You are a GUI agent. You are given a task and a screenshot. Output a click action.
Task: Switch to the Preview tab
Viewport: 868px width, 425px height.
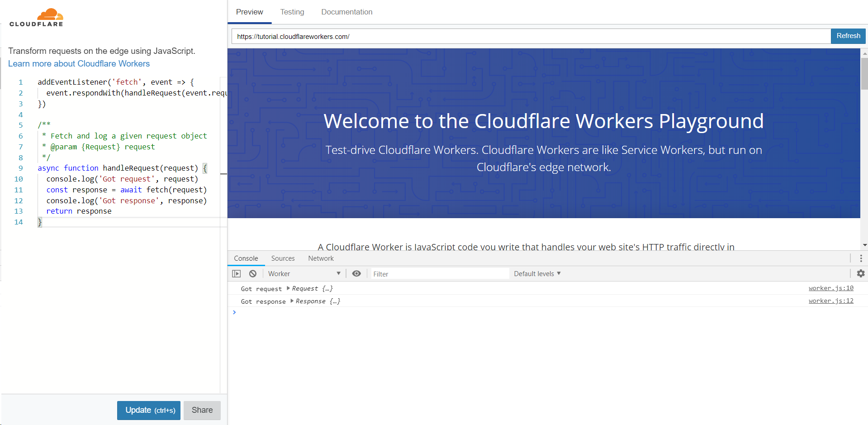tap(249, 12)
